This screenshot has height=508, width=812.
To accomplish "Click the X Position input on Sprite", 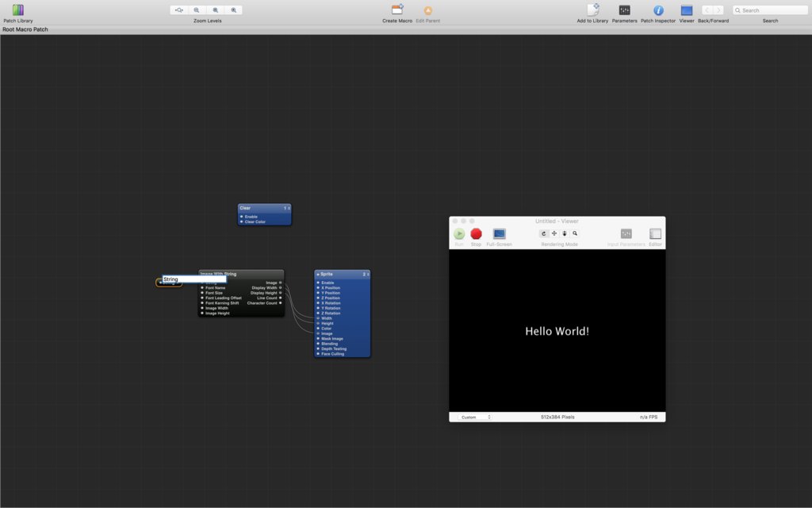I will click(318, 287).
